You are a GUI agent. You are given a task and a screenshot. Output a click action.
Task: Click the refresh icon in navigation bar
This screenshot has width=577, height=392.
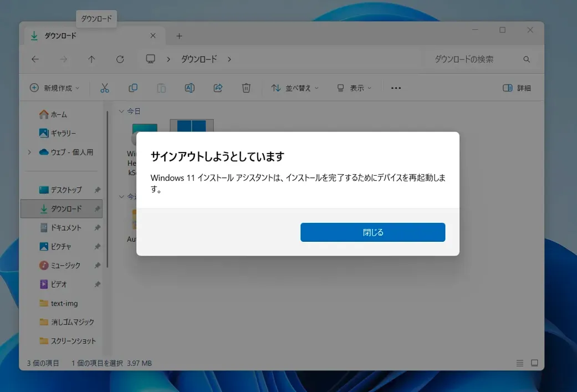point(120,59)
